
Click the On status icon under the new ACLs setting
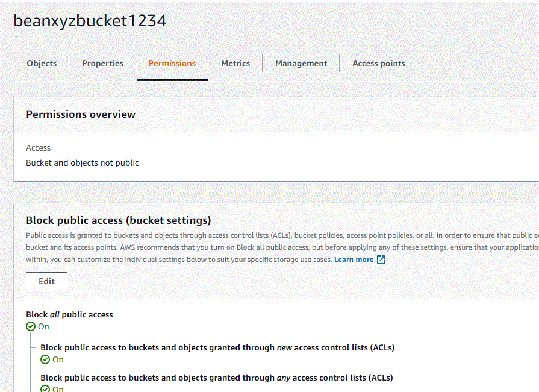44,359
